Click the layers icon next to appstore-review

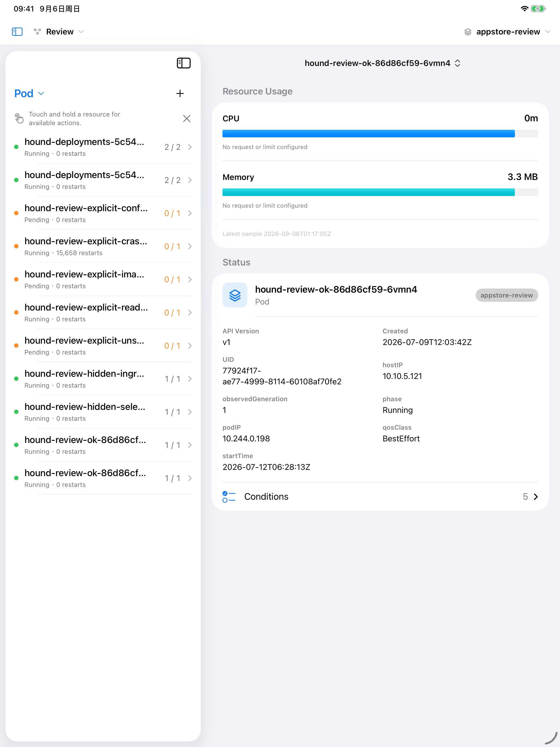[468, 32]
